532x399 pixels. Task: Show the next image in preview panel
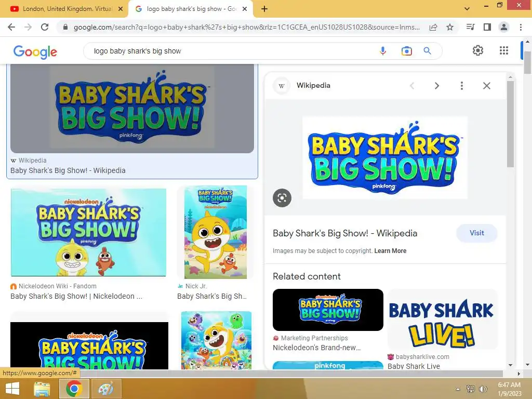436,86
